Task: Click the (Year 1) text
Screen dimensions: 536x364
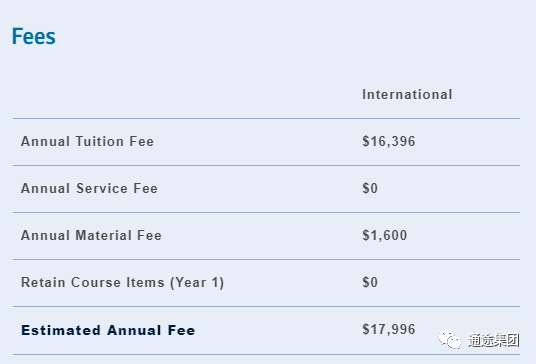Action: click(x=197, y=283)
